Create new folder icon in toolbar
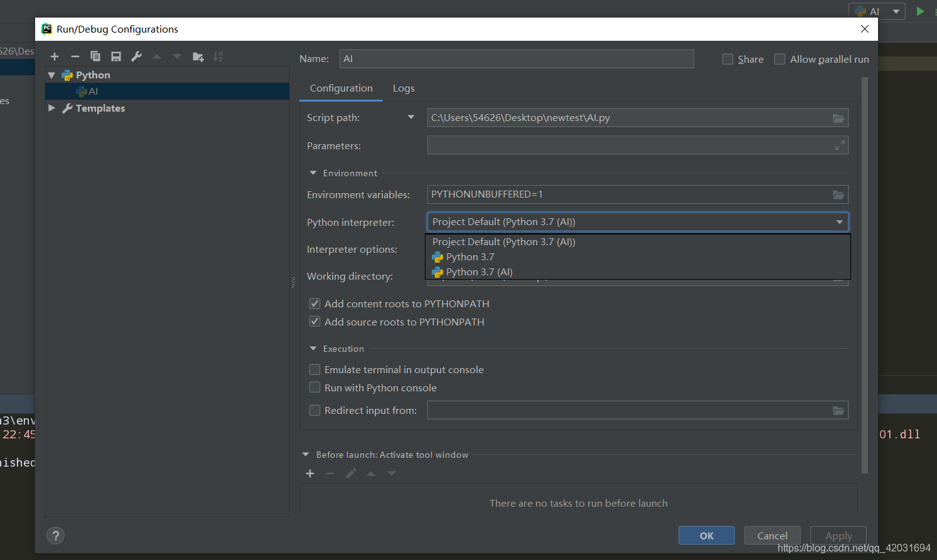The height and width of the screenshot is (560, 937). point(198,56)
